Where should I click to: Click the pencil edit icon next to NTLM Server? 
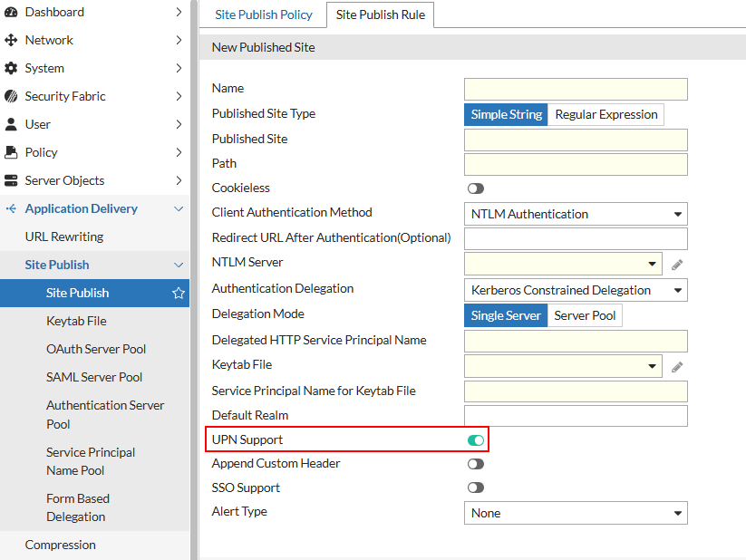pyautogui.click(x=676, y=265)
